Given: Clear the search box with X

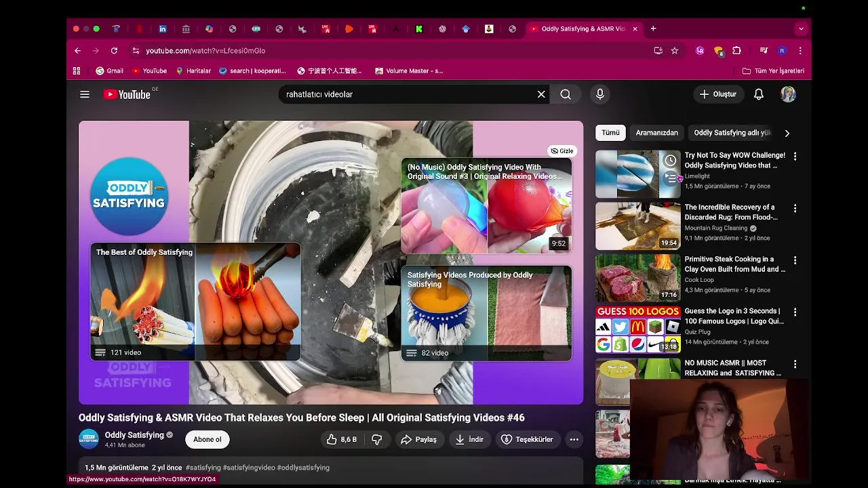Looking at the screenshot, I should click(541, 94).
